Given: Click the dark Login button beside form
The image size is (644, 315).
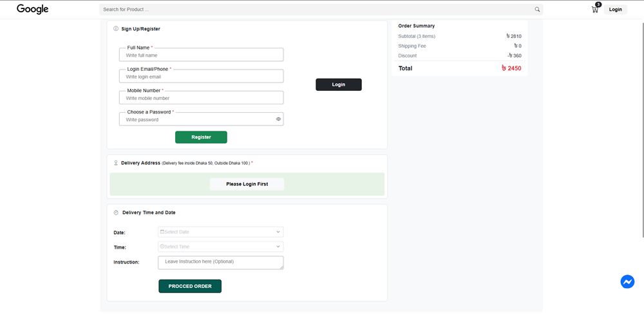Looking at the screenshot, I should pyautogui.click(x=339, y=84).
